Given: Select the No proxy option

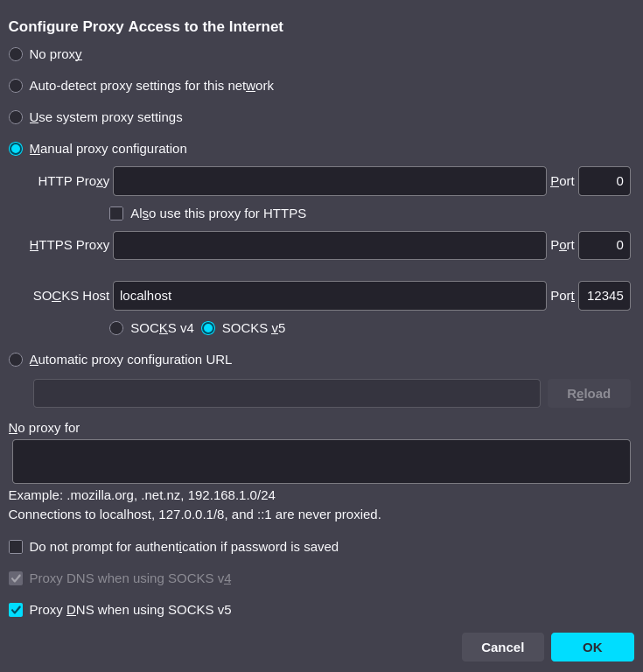Looking at the screenshot, I should pyautogui.click(x=16, y=54).
